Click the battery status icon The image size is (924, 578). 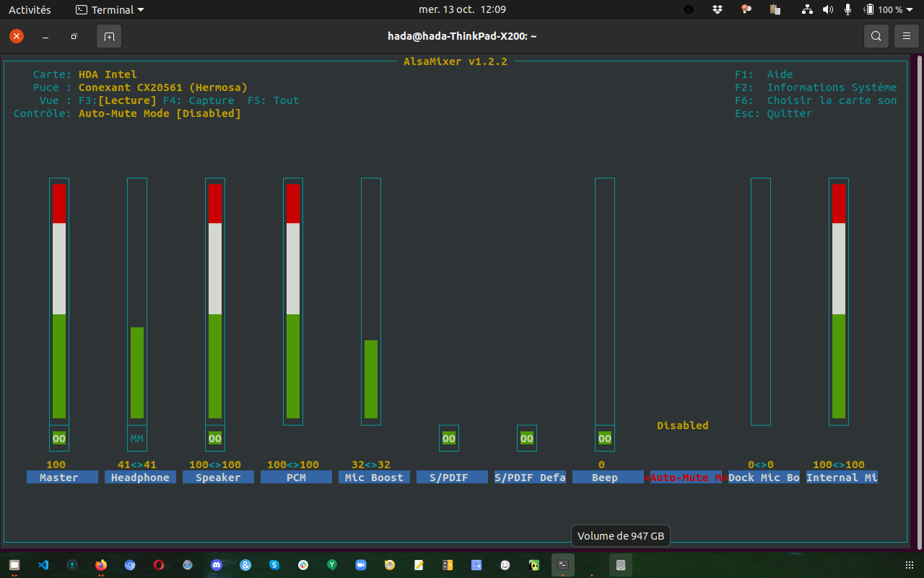click(x=869, y=9)
